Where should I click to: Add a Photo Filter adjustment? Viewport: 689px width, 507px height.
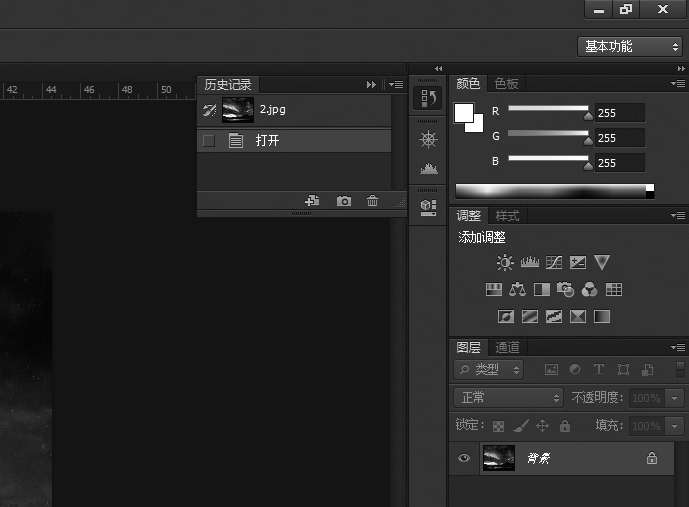[566, 290]
